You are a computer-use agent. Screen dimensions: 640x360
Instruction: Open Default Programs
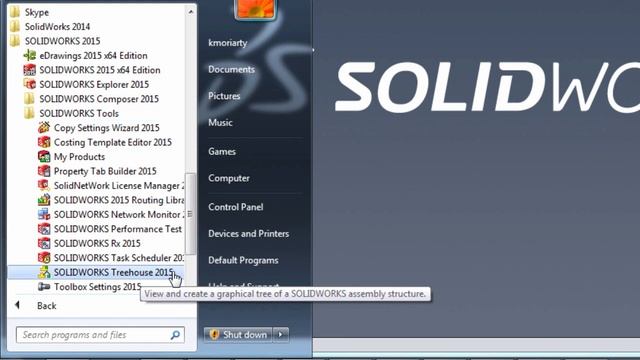pyautogui.click(x=243, y=260)
